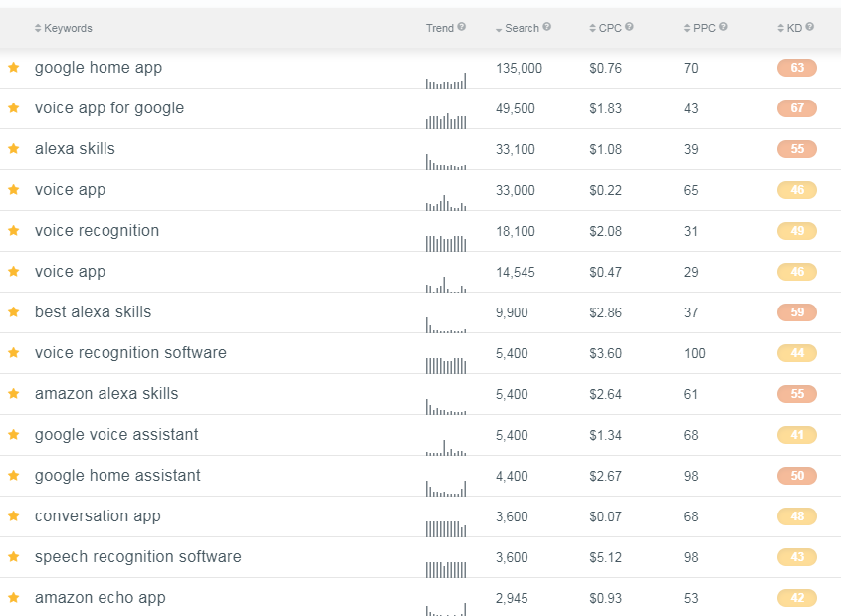This screenshot has height=616, width=841.
Task: Sort the table by the Keywords column
Action: tap(64, 28)
